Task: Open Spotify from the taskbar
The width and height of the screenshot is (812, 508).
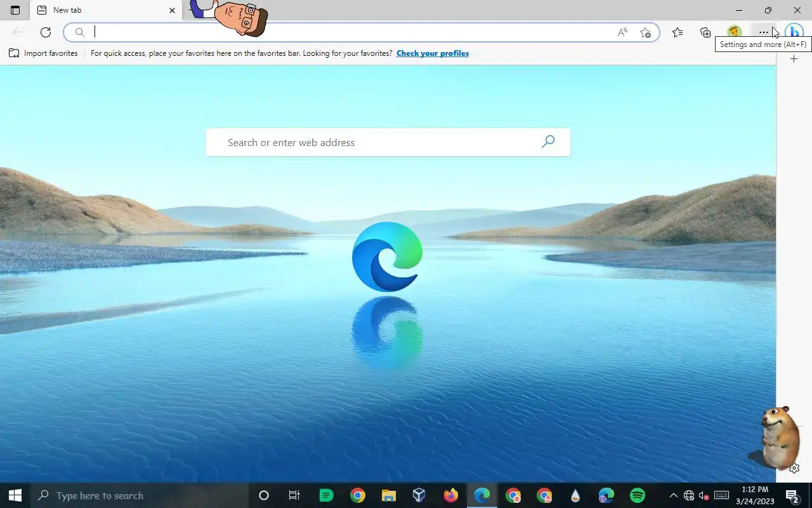Action: coord(637,495)
